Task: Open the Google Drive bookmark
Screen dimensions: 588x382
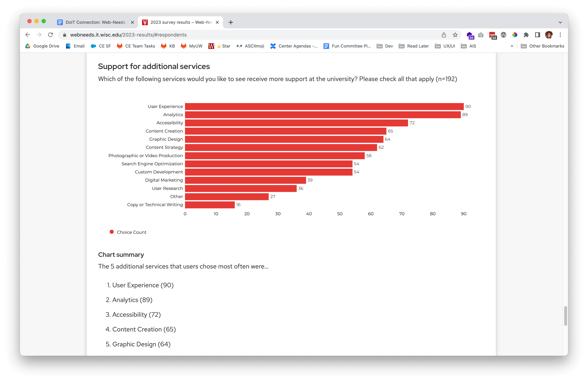Action: pos(42,46)
